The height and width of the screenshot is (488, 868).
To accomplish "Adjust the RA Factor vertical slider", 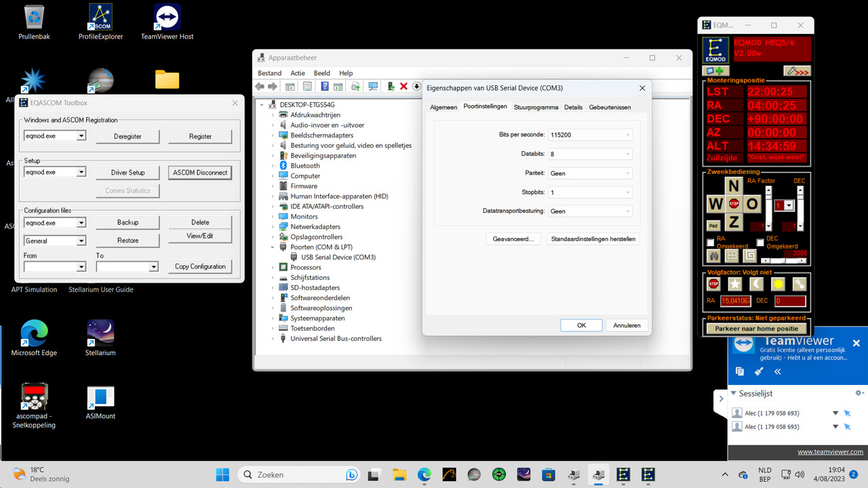I will click(x=768, y=208).
